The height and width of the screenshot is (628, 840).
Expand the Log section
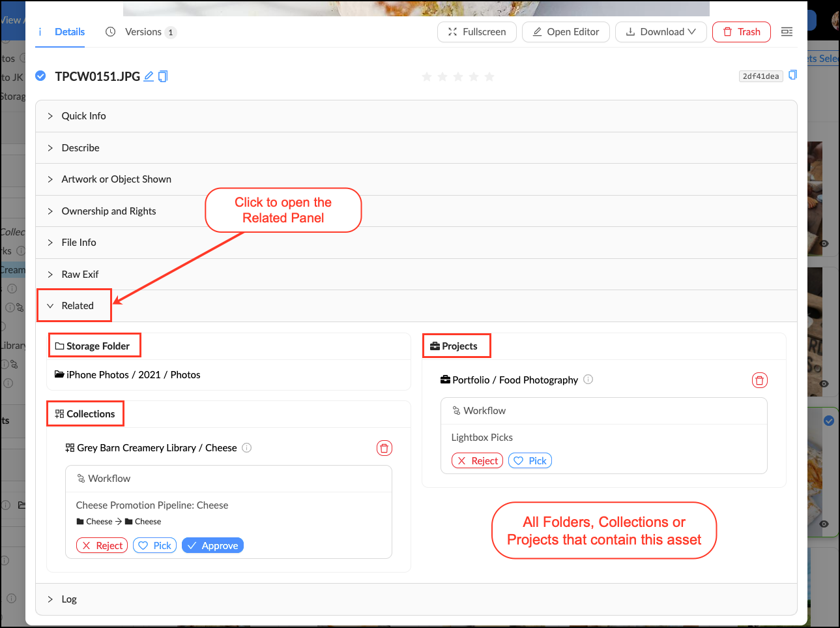68,599
